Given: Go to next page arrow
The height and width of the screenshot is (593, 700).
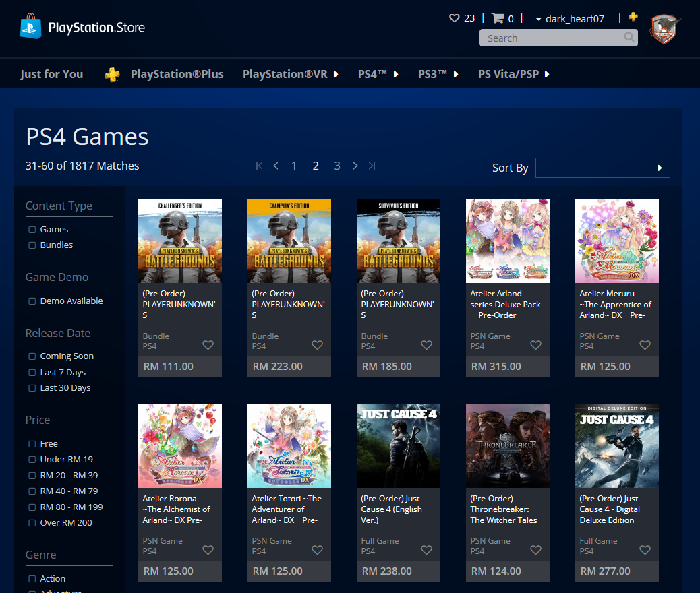Looking at the screenshot, I should click(355, 166).
